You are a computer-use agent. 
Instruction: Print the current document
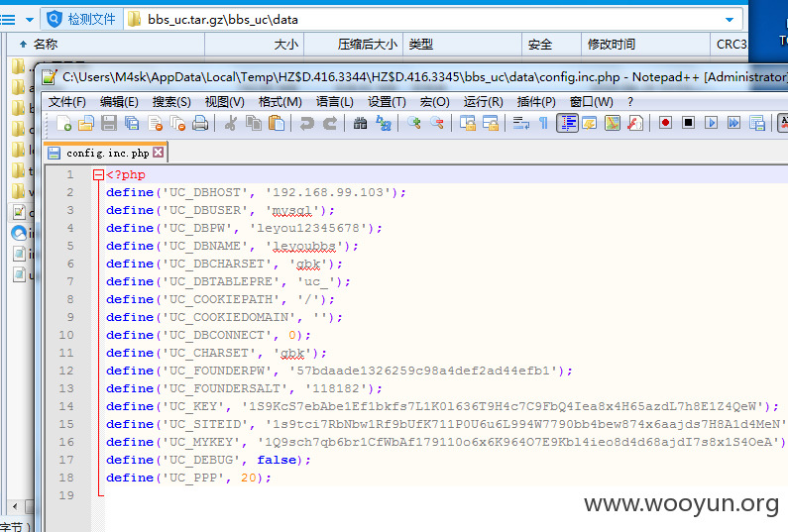tap(200, 123)
